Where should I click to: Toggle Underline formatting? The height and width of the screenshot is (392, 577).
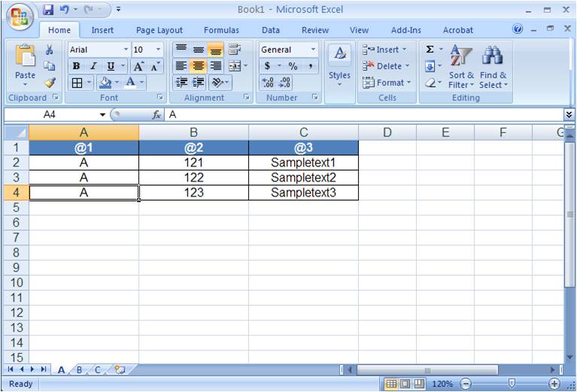coord(111,66)
